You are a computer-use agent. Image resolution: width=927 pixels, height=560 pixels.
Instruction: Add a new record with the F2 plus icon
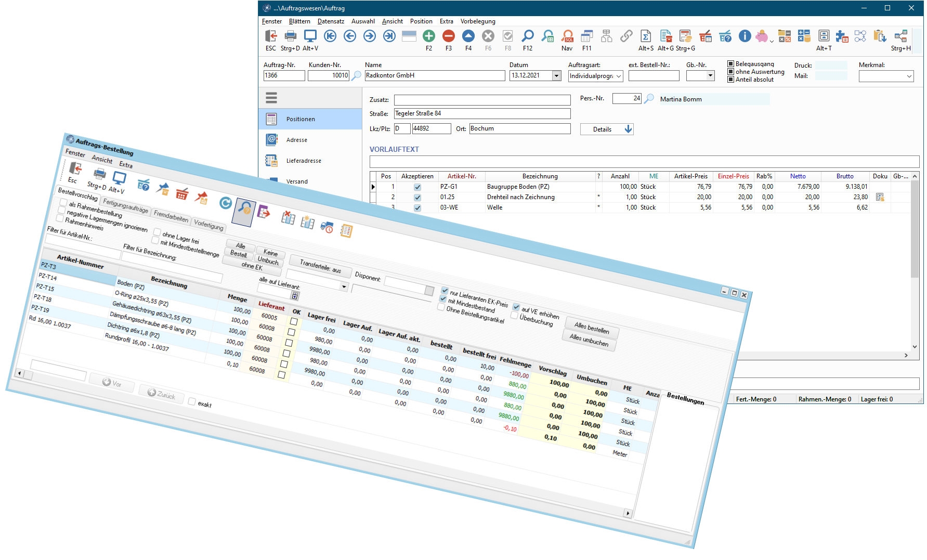429,36
